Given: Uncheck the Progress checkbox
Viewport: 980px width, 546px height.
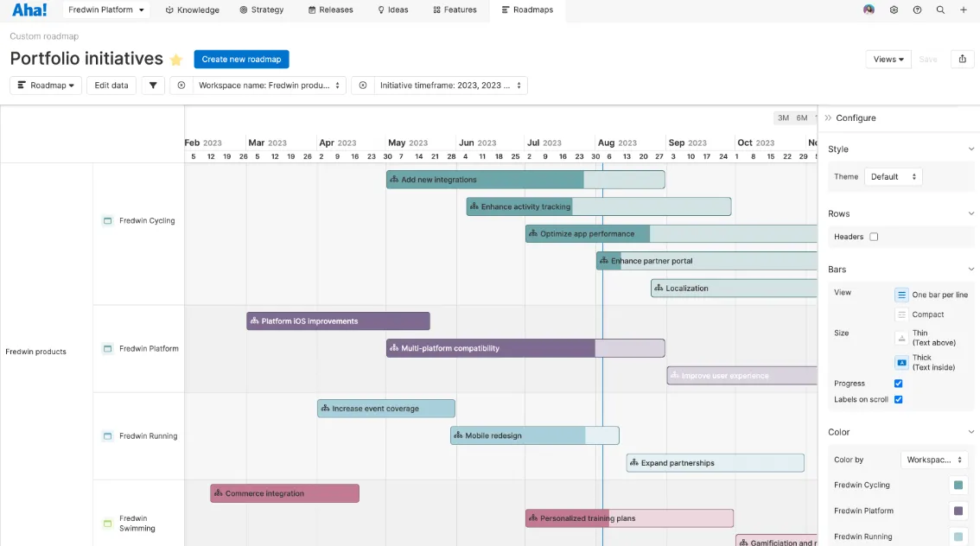Looking at the screenshot, I should tap(898, 384).
